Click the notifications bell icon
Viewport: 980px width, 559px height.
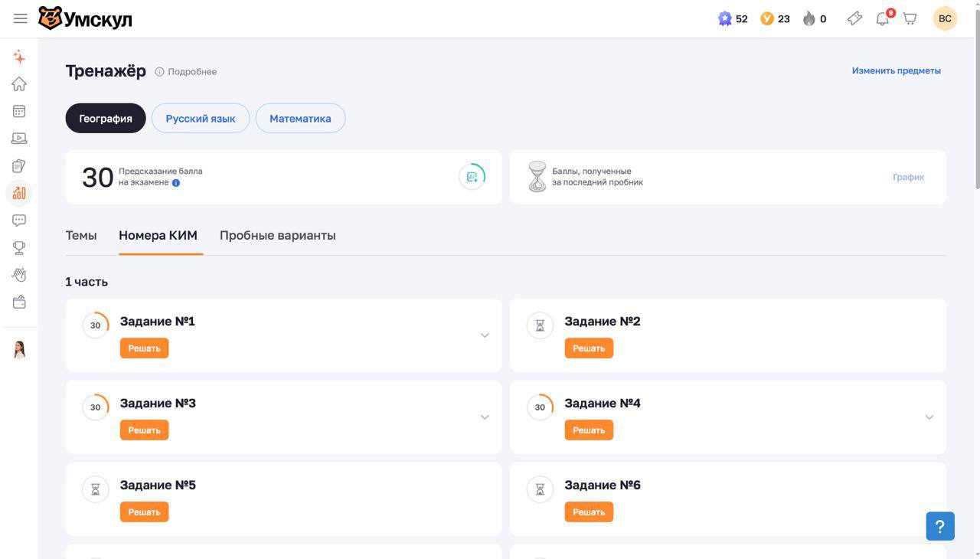pyautogui.click(x=883, y=18)
